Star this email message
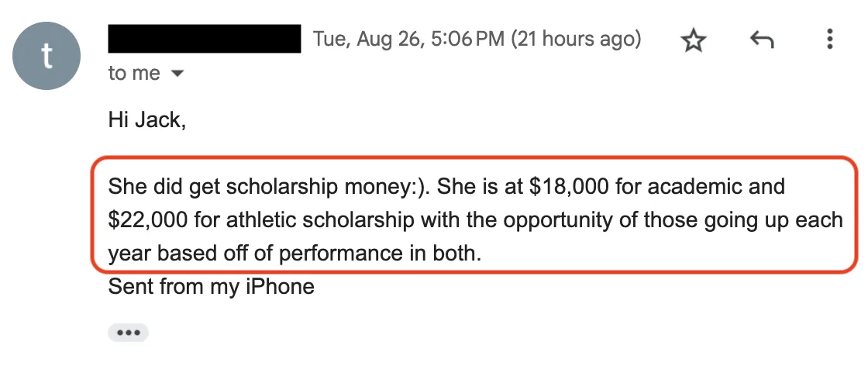 [x=694, y=40]
